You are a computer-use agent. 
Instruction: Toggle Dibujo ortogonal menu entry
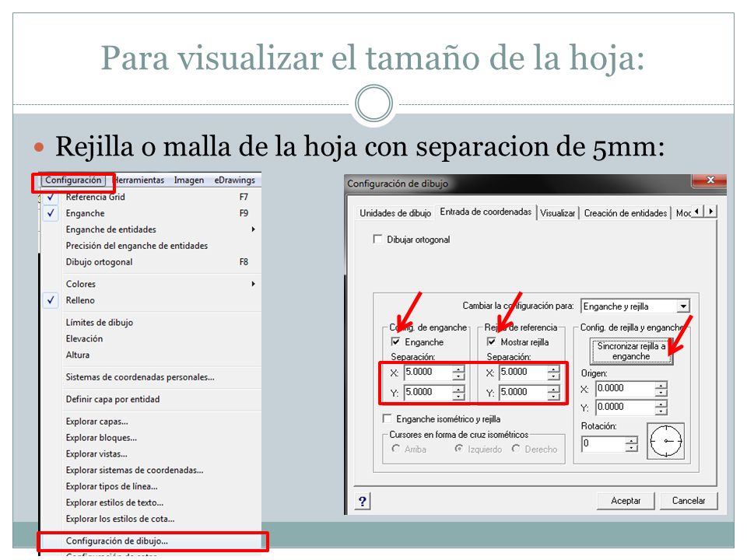pyautogui.click(x=150, y=262)
